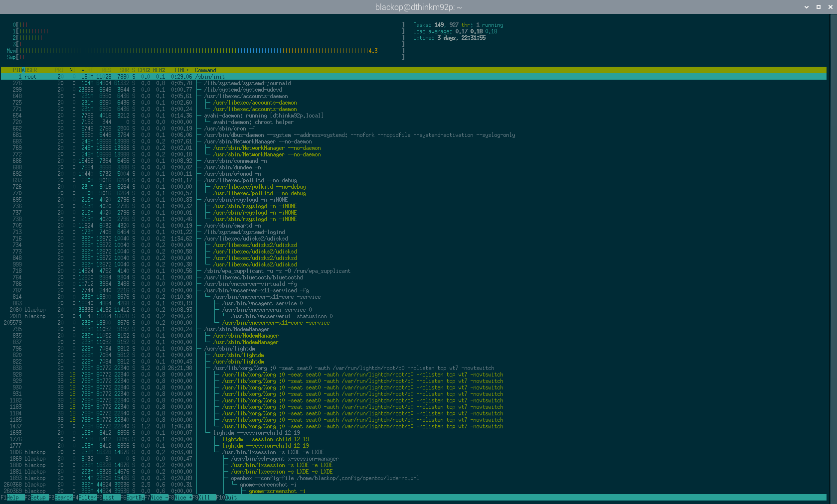Image resolution: width=837 pixels, height=504 pixels.
Task: Sort by the MEM% column header
Action: pos(159,70)
